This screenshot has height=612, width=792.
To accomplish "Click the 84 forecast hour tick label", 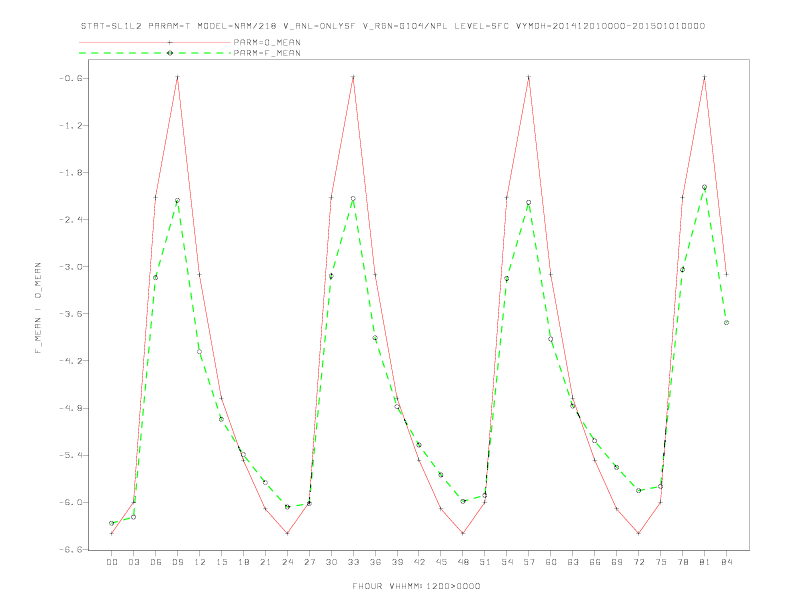I will 726,562.
